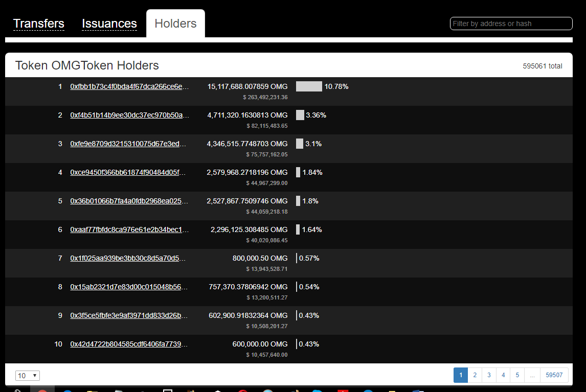Open holder address 0xce9450f366bb61874f90484d05f
The width and height of the screenshot is (586, 392).
tap(128, 172)
